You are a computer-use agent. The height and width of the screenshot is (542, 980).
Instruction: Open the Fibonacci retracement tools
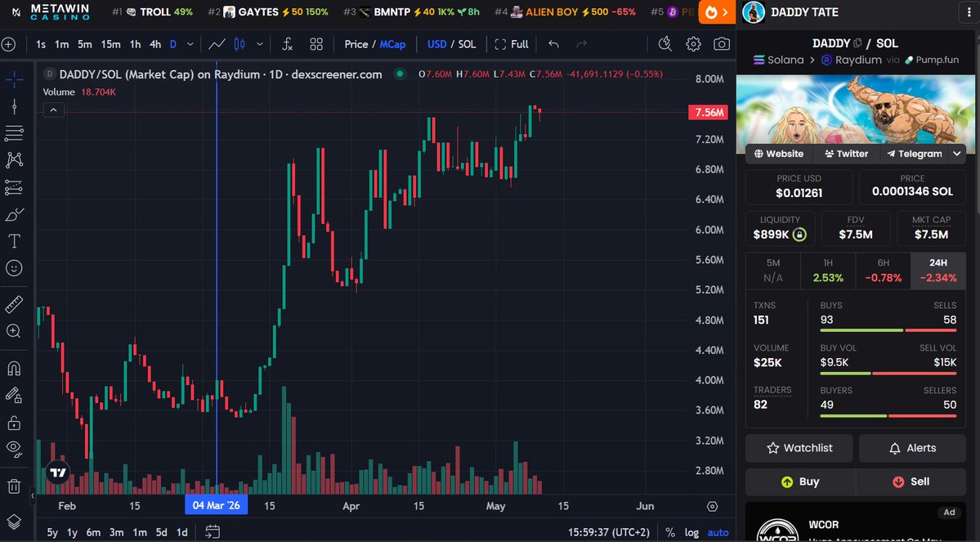pyautogui.click(x=14, y=133)
